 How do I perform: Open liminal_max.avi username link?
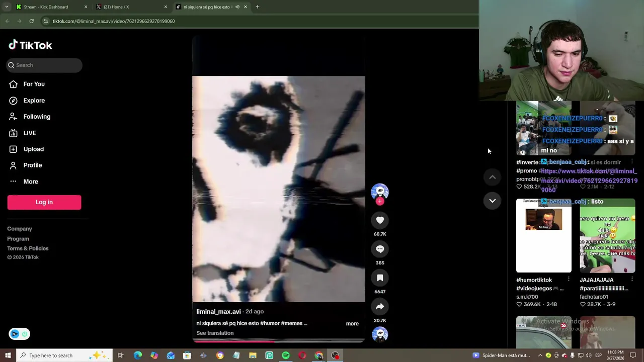tap(218, 312)
